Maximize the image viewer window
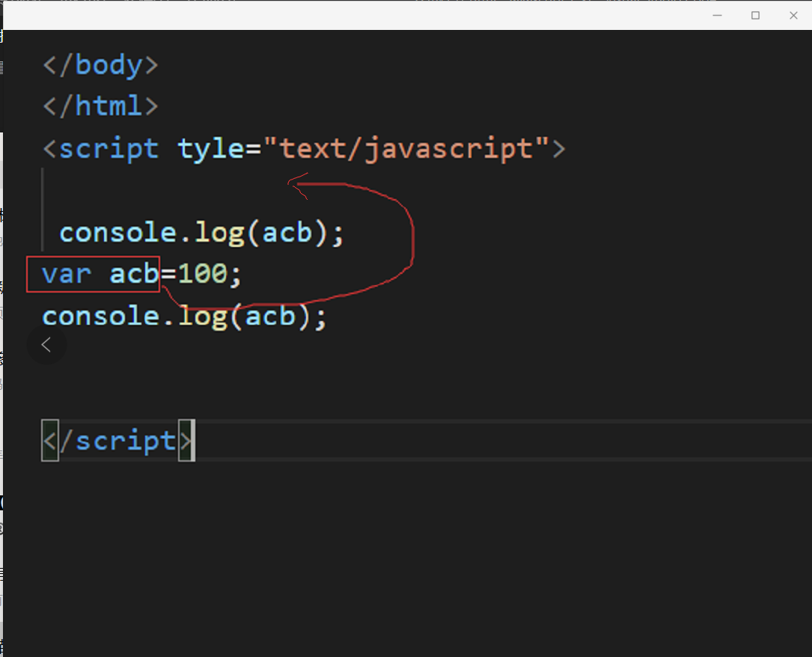 756,16
